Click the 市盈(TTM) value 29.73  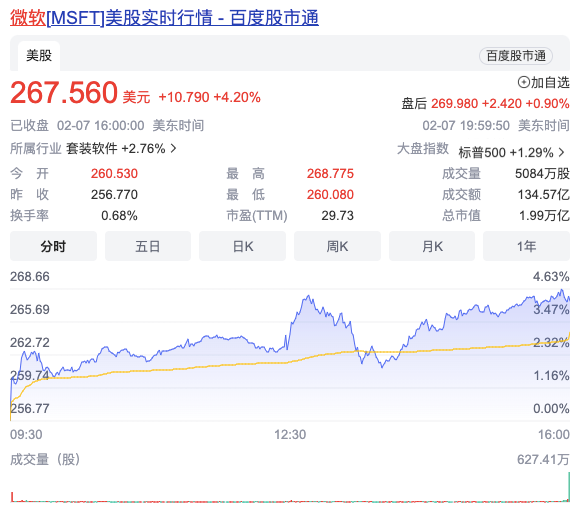pyautogui.click(x=338, y=216)
